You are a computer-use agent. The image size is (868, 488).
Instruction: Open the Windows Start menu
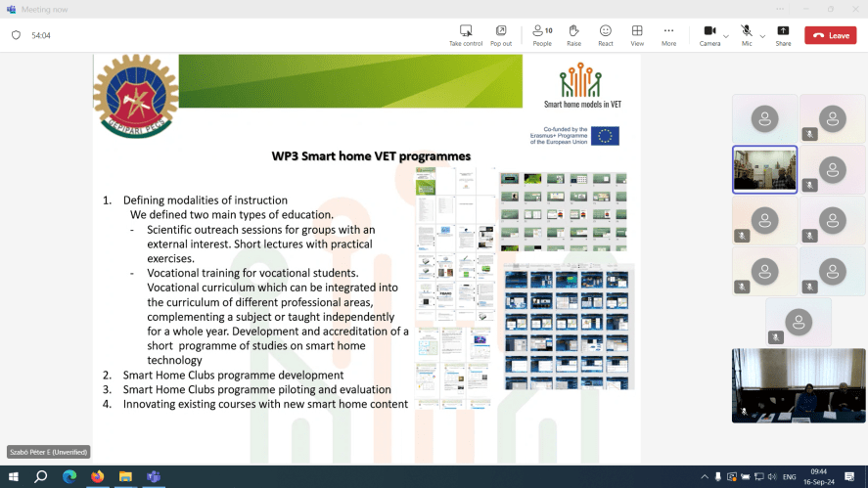coord(14,476)
